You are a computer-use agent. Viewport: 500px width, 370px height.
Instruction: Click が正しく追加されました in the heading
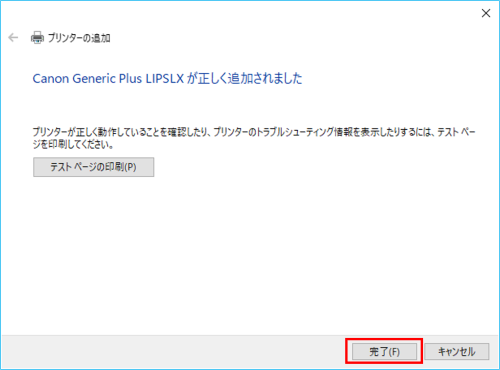pos(244,79)
